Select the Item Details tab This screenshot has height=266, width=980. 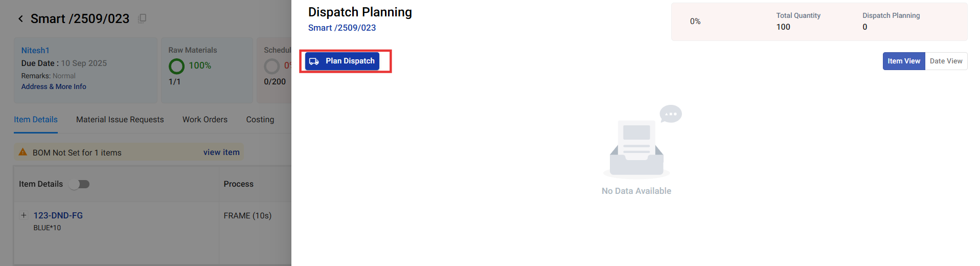tap(36, 120)
